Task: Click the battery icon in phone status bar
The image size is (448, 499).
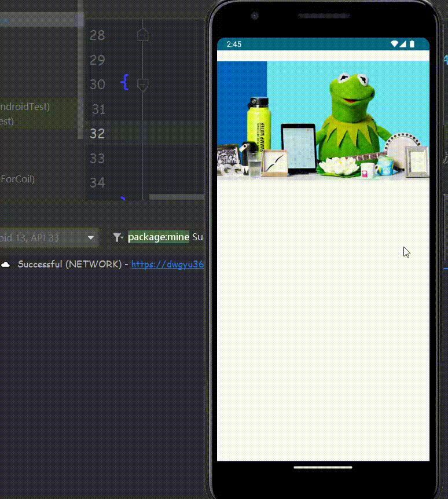Action: (x=412, y=44)
